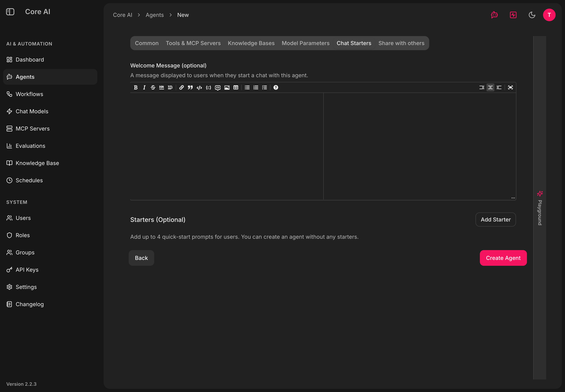This screenshot has height=392, width=565.
Task: Open Evaluations in the sidebar
Action: 50,146
